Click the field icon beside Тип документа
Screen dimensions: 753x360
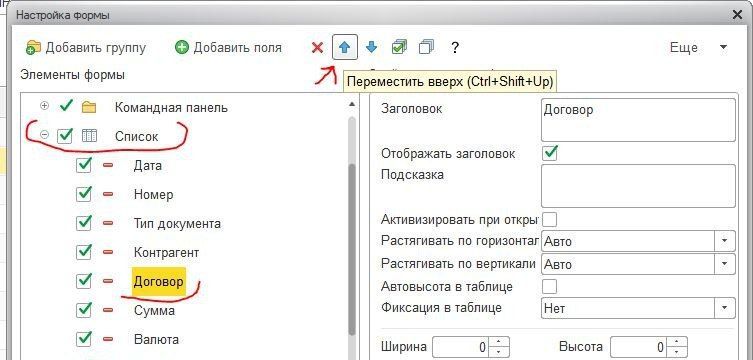[108, 223]
